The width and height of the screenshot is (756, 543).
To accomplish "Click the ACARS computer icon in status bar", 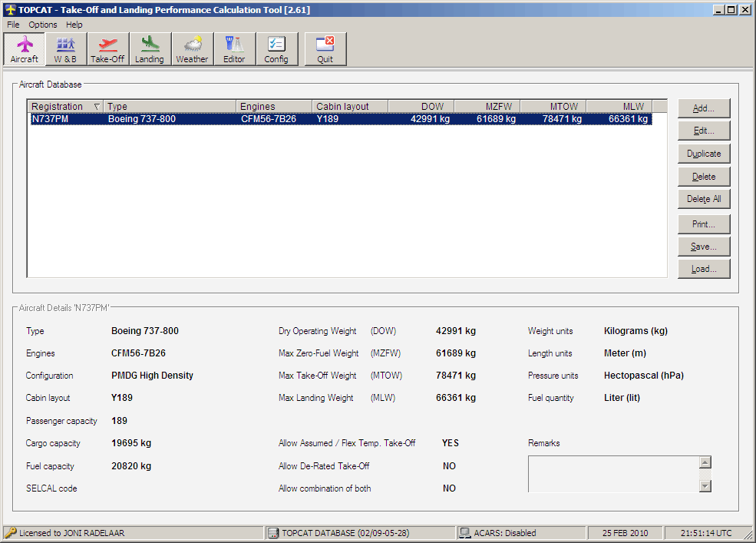I will pos(465,533).
